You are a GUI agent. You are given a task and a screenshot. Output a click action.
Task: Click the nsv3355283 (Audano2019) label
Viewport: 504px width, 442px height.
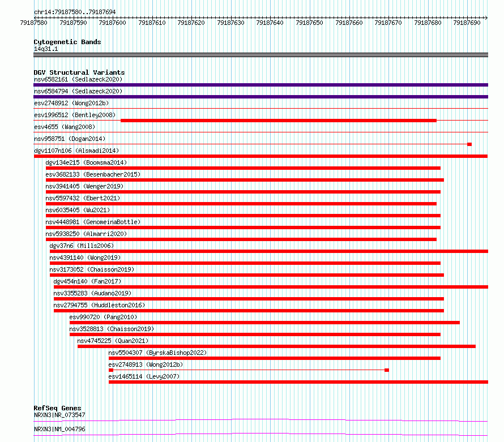click(x=92, y=293)
